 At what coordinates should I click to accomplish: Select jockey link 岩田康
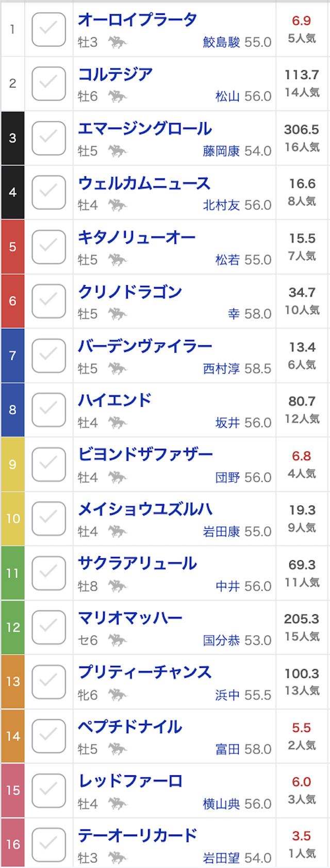pyautogui.click(x=221, y=531)
